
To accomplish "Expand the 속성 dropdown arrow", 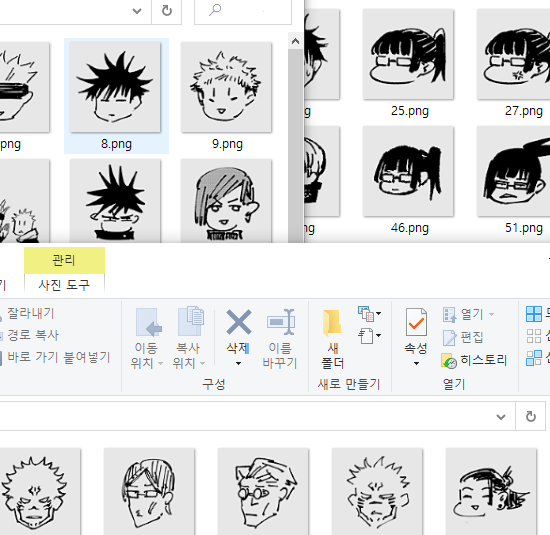I will coord(416,363).
